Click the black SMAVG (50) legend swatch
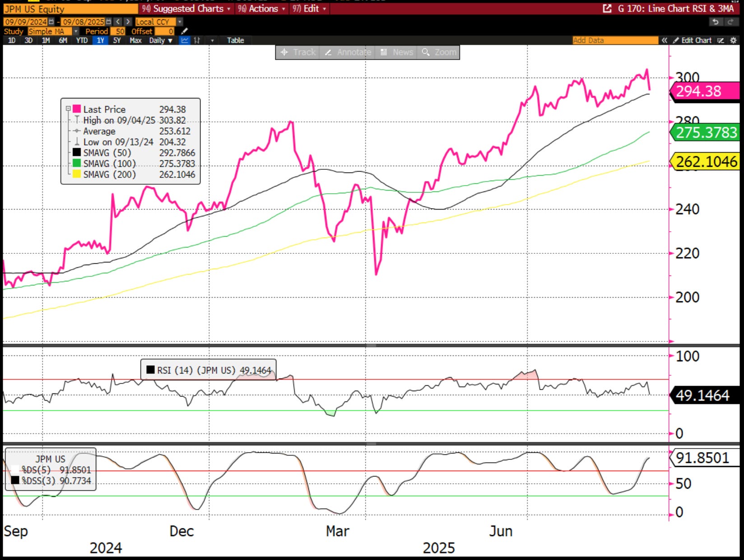This screenshot has height=560, width=744. coord(77,152)
